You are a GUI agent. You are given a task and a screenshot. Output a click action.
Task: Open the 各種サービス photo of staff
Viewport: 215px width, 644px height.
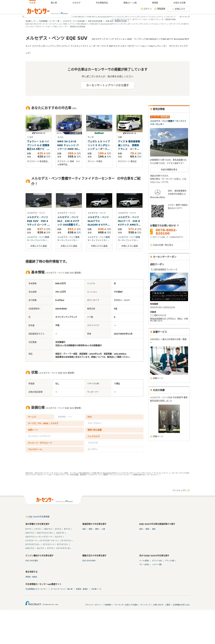pyautogui.click(x=169, y=360)
